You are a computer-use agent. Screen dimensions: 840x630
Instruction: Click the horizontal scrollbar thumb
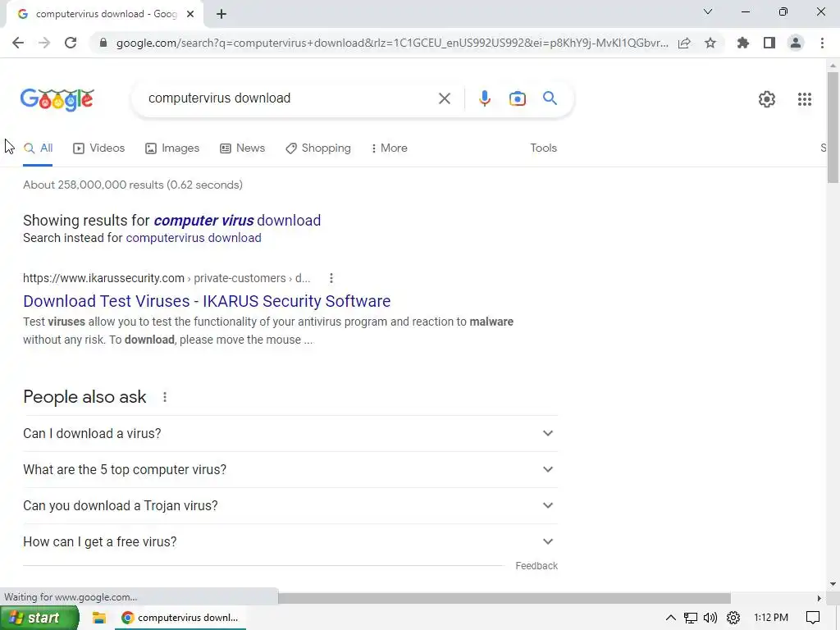504,598
